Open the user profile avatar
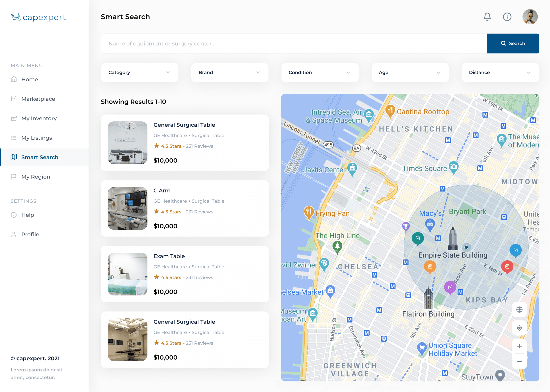550x392 pixels. [x=530, y=17]
